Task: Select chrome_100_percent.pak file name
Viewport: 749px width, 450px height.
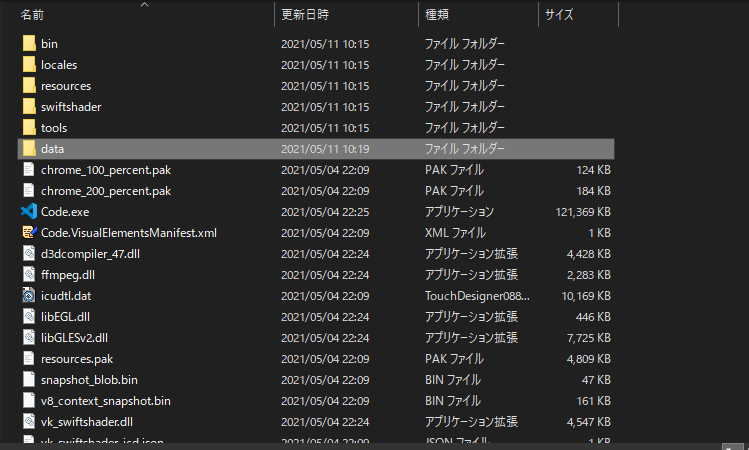Action: point(106,170)
